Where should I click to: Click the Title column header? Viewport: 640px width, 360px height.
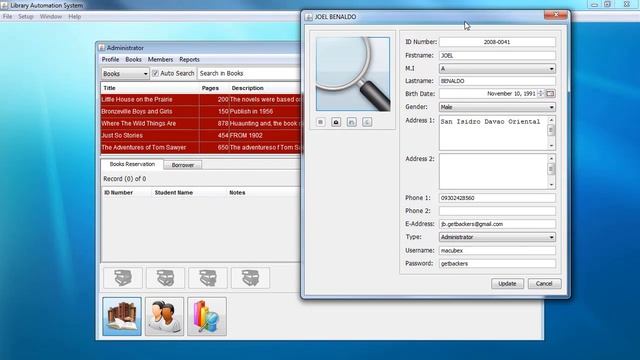pyautogui.click(x=150, y=88)
